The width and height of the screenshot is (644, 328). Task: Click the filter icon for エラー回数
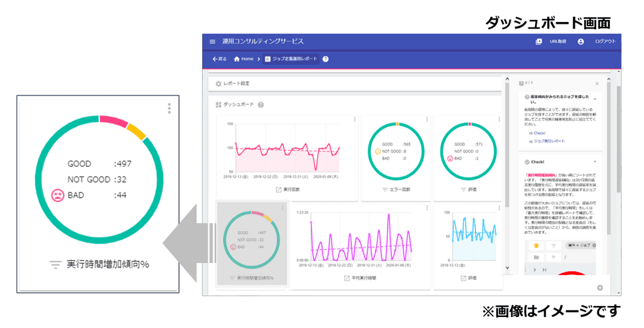[x=385, y=189]
